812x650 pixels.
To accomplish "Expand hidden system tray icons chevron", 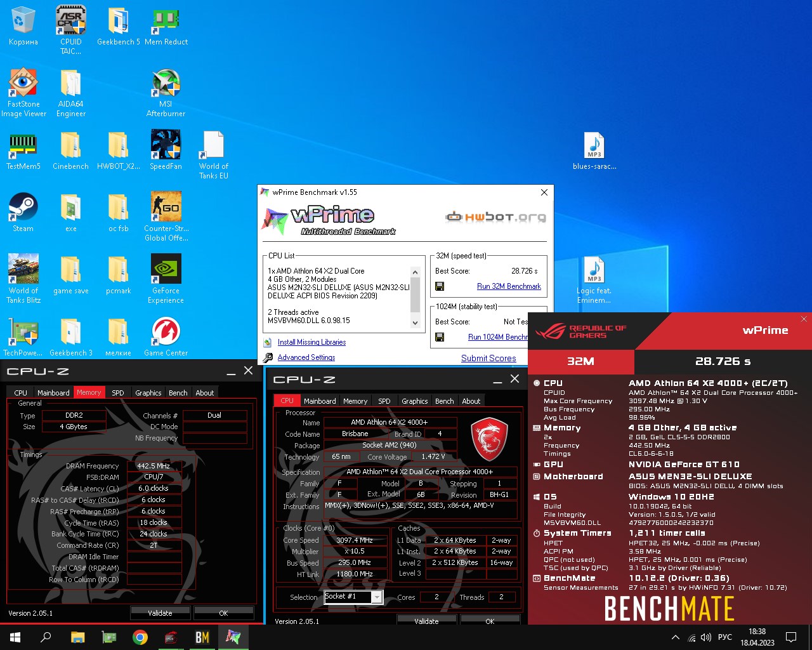I will click(x=676, y=637).
